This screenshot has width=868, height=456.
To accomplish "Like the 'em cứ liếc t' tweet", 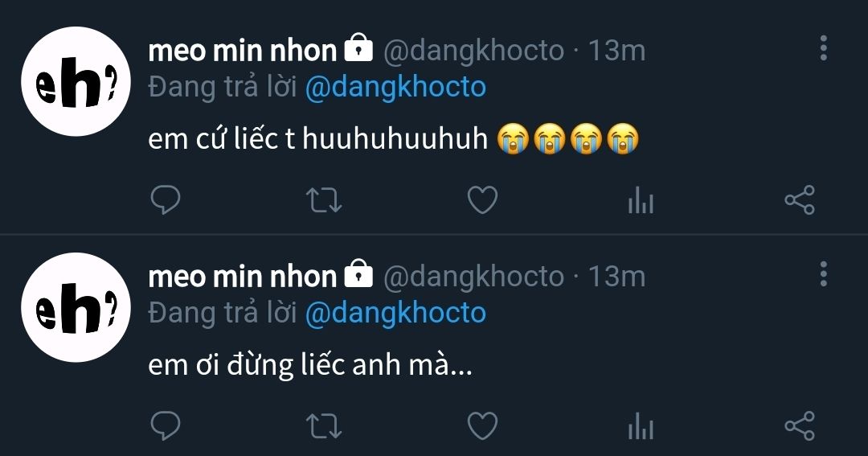I will point(482,199).
